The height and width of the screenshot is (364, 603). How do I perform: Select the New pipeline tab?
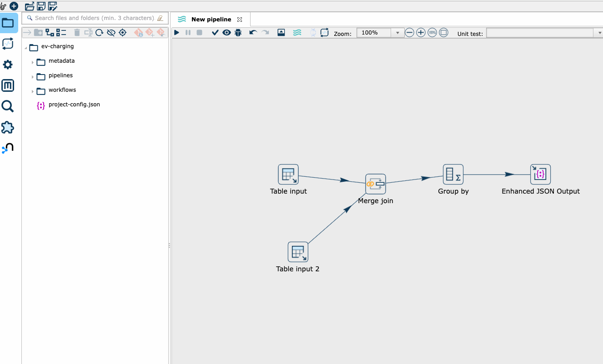(x=211, y=20)
